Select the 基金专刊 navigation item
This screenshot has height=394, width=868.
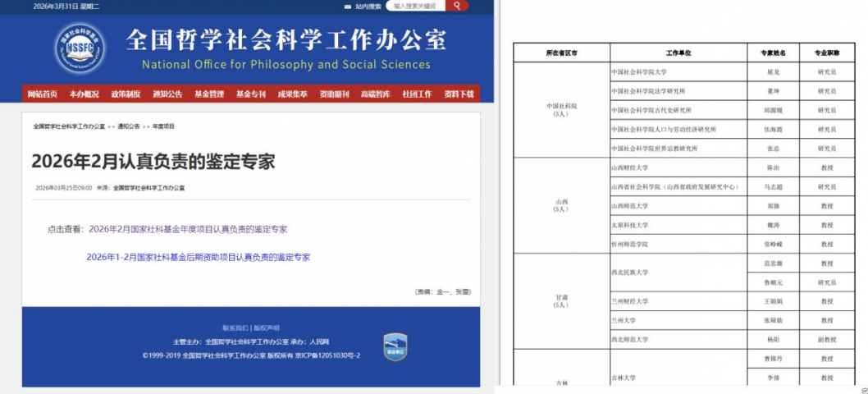pyautogui.click(x=251, y=94)
